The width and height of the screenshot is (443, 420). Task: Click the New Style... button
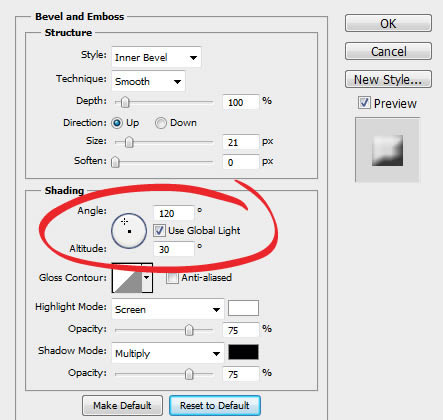pos(388,79)
